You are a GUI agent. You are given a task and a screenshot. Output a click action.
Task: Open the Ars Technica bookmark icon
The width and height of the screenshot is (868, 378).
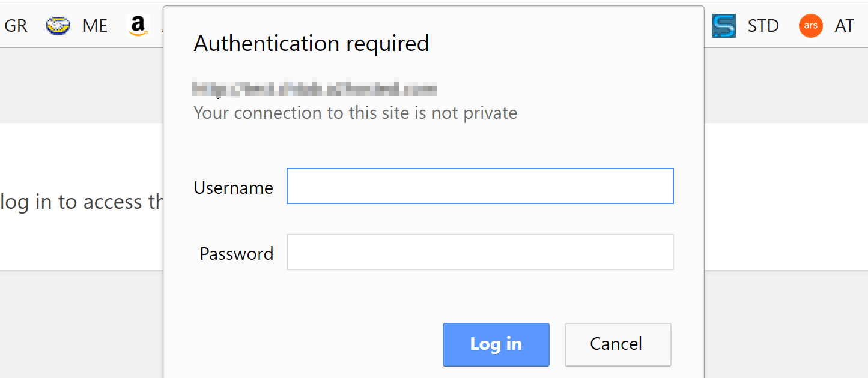point(810,25)
